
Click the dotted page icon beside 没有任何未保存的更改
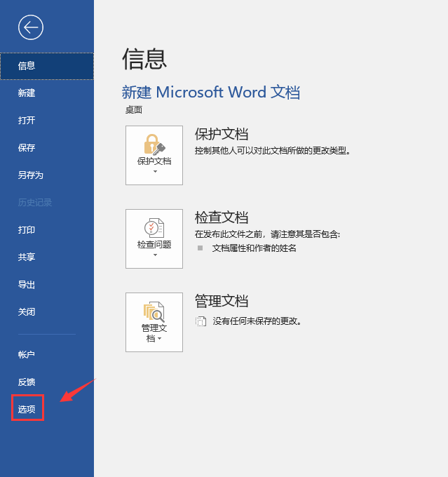[x=201, y=321]
